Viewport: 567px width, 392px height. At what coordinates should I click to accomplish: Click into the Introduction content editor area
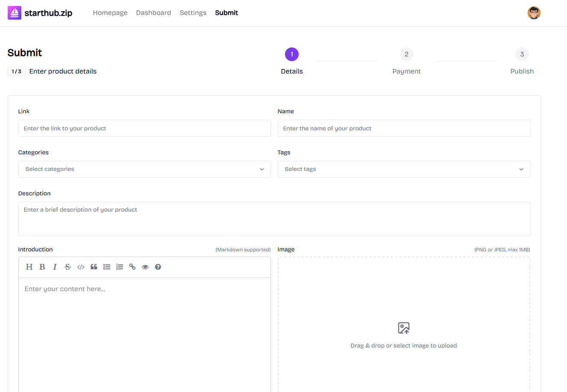144,335
